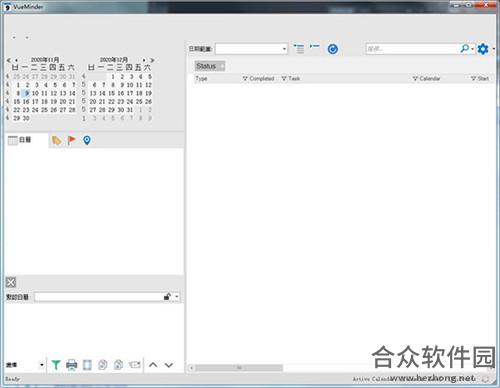Select December 31 in the mini calendar

[130, 110]
